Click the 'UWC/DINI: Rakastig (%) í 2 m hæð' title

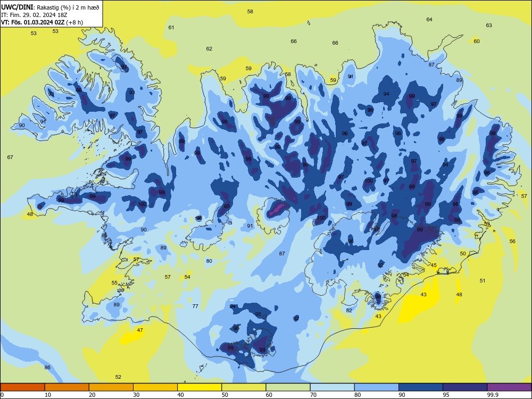point(50,7)
